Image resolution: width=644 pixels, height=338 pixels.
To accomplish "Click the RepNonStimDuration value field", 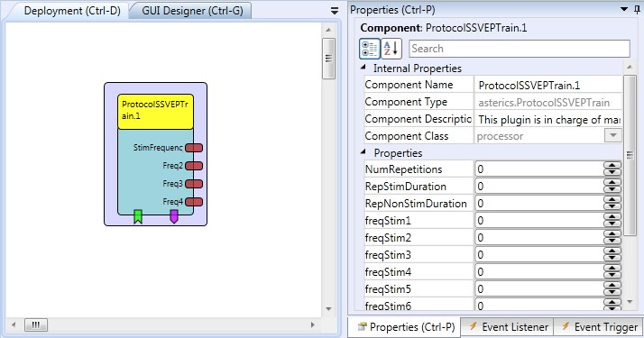I will 538,204.
